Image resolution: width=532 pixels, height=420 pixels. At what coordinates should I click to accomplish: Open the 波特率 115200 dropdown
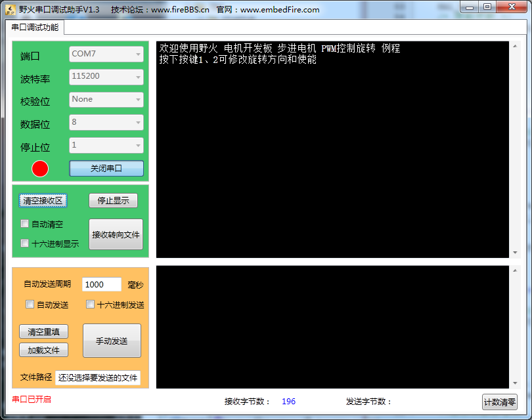pos(106,77)
